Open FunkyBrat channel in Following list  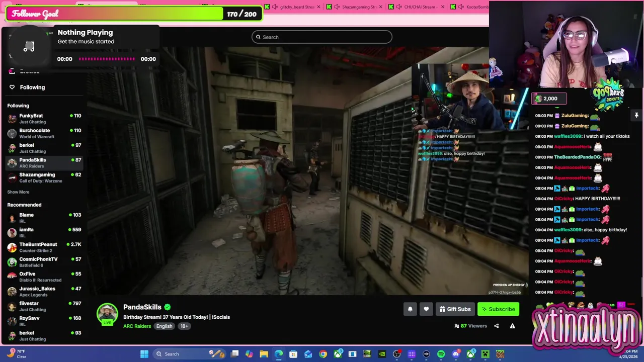44,119
